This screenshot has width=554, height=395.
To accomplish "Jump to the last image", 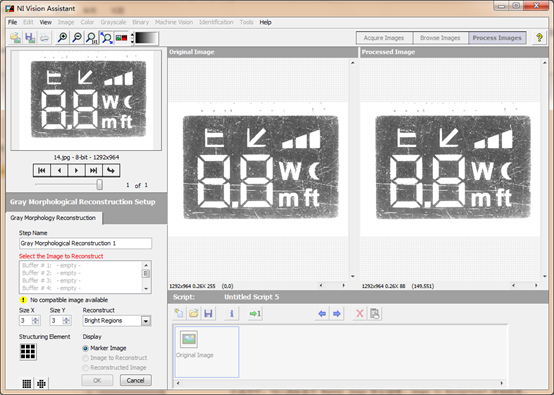I will coord(93,170).
